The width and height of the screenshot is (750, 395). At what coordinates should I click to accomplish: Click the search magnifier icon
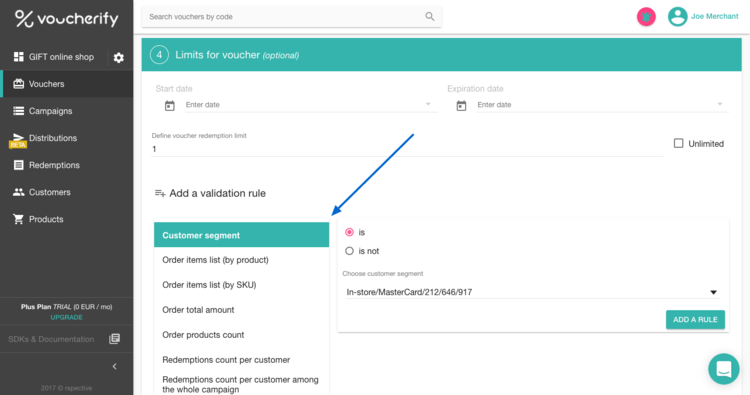pos(430,17)
